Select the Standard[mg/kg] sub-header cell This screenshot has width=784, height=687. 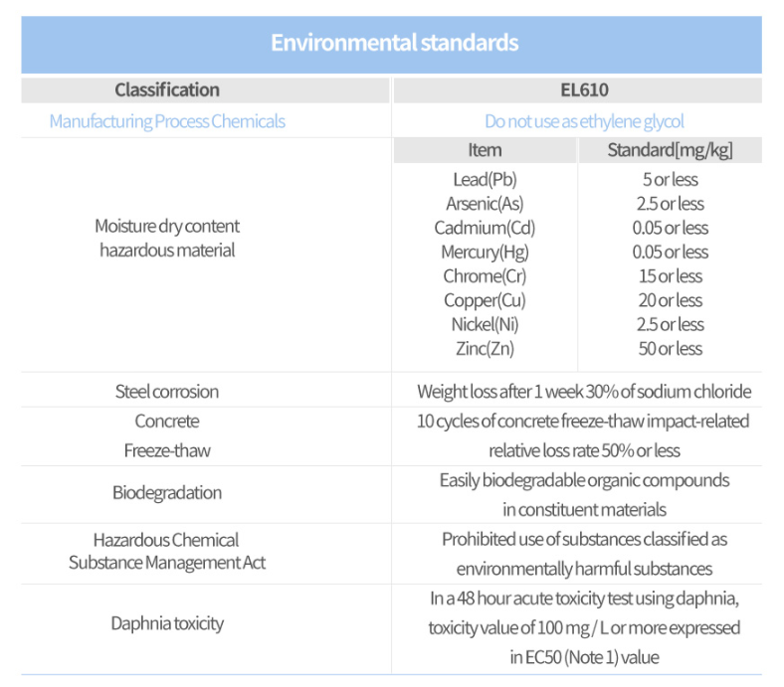pos(670,150)
